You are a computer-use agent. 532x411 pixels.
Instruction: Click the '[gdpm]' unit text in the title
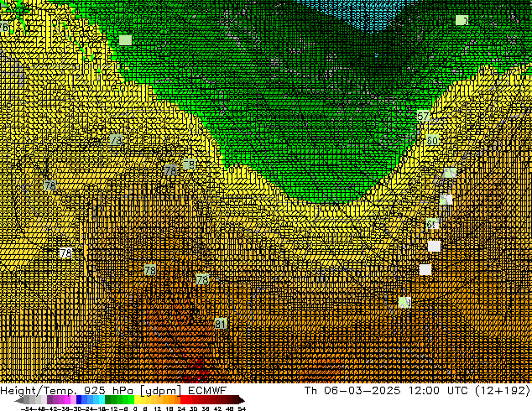(160, 391)
